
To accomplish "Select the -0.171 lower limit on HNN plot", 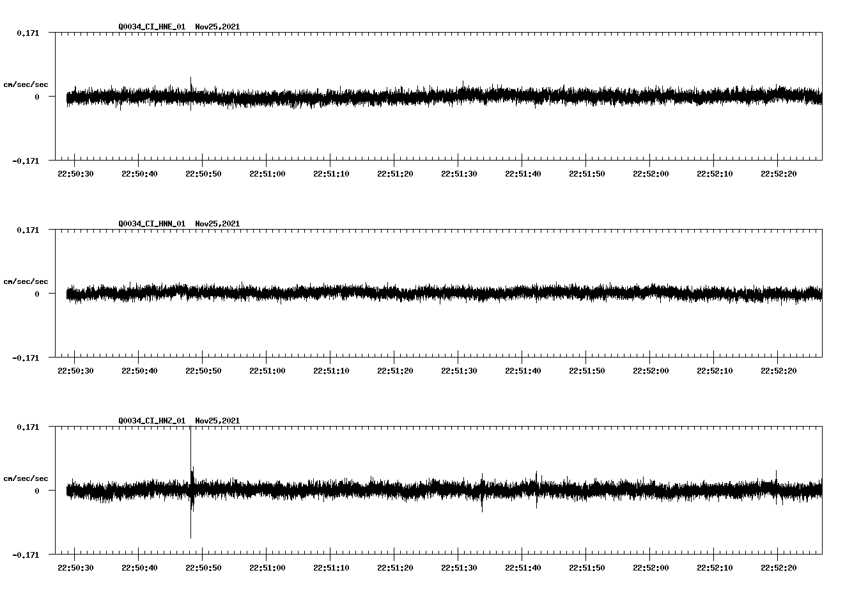I will tap(26, 358).
